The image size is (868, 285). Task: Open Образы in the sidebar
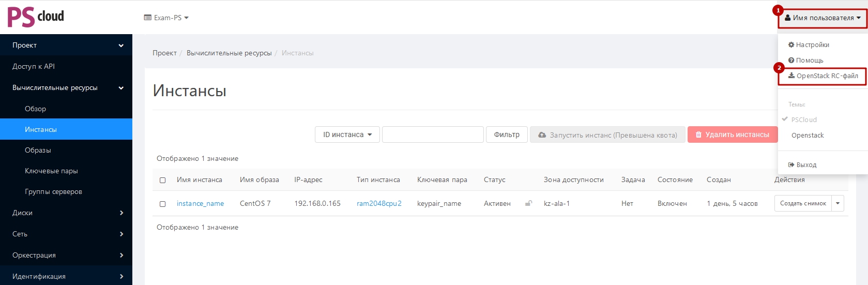point(66,150)
